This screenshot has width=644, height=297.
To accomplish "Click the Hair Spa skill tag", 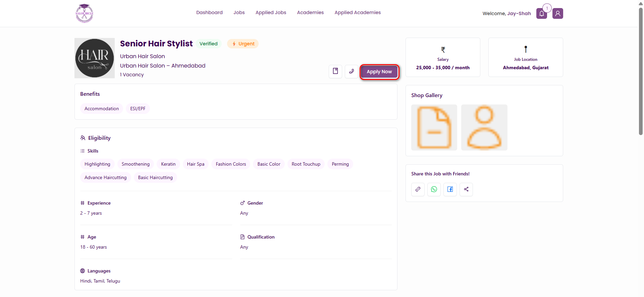I will tap(196, 164).
